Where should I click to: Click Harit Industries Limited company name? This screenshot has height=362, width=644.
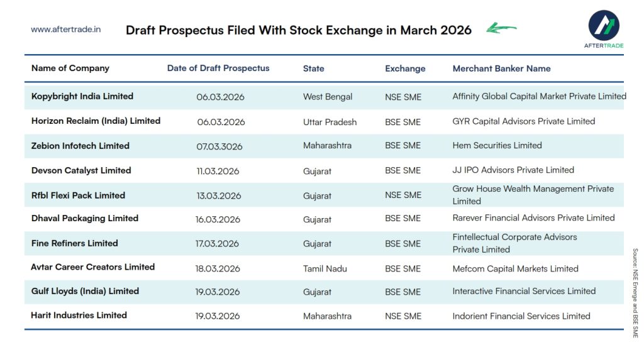(79, 315)
